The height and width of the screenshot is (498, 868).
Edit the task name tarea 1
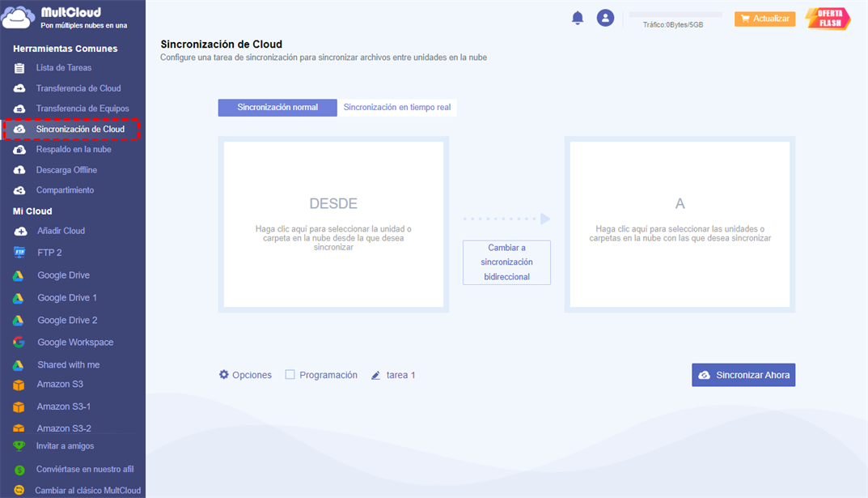pyautogui.click(x=400, y=375)
